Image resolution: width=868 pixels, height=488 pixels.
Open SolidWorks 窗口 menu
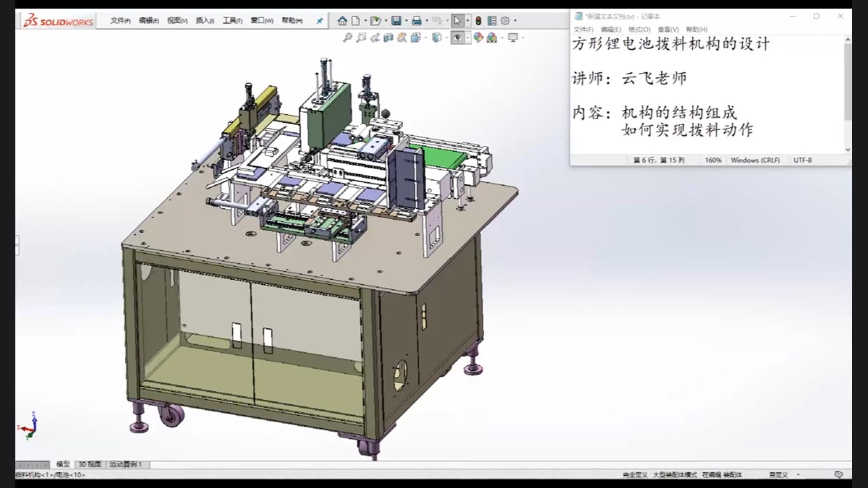pos(262,21)
